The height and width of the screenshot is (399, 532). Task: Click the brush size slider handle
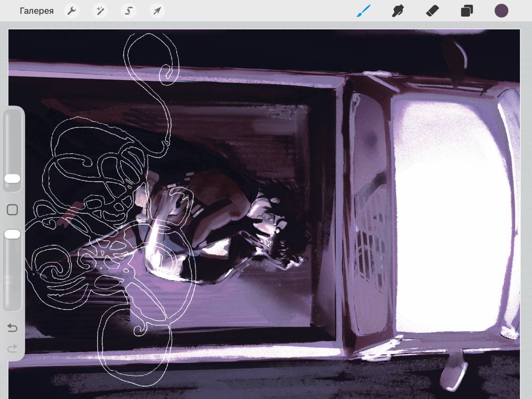(x=12, y=178)
